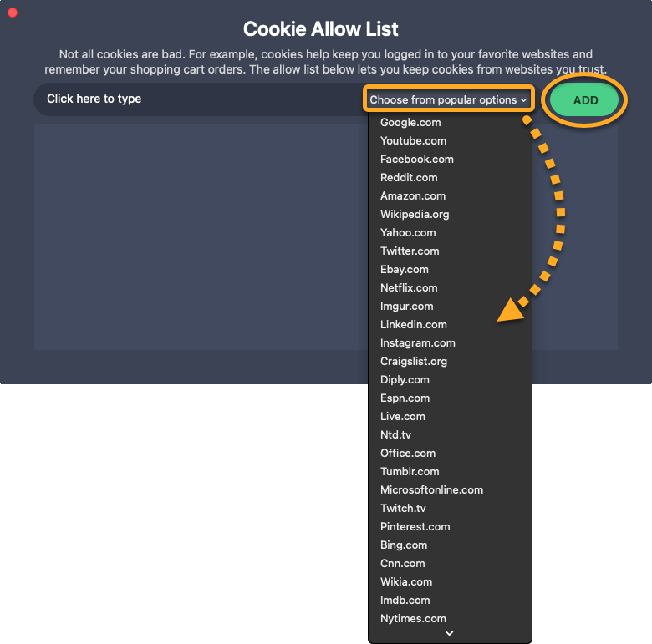Pick Facebook.com from popular options
652x644 pixels.
point(416,160)
